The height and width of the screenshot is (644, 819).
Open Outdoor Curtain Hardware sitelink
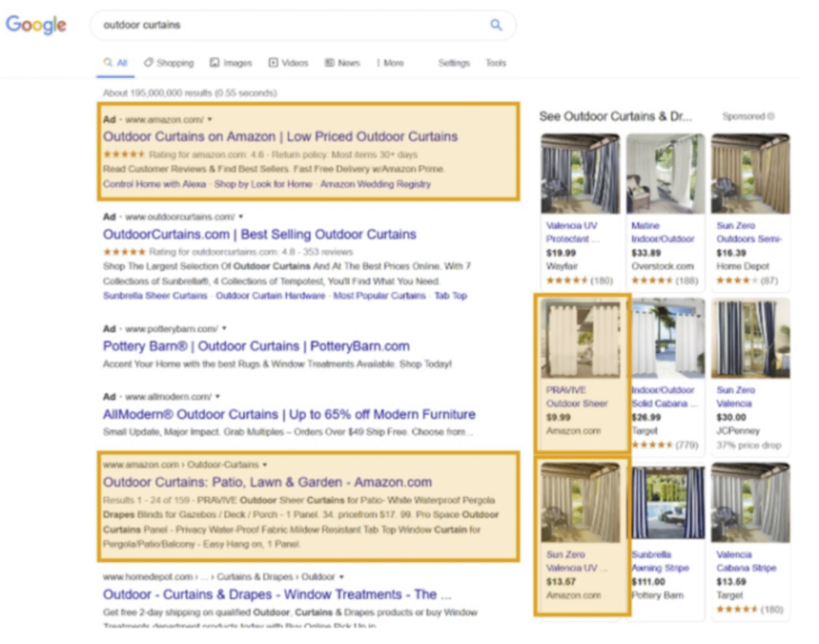pyautogui.click(x=270, y=296)
